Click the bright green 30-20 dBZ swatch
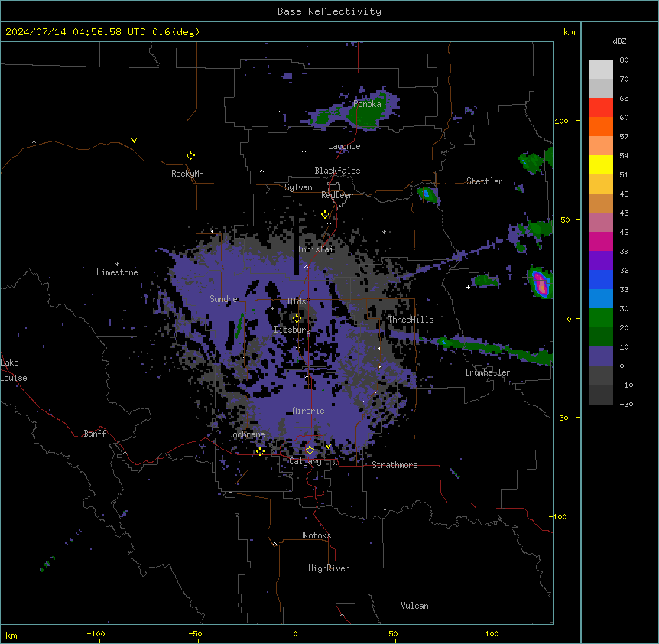 click(x=601, y=318)
